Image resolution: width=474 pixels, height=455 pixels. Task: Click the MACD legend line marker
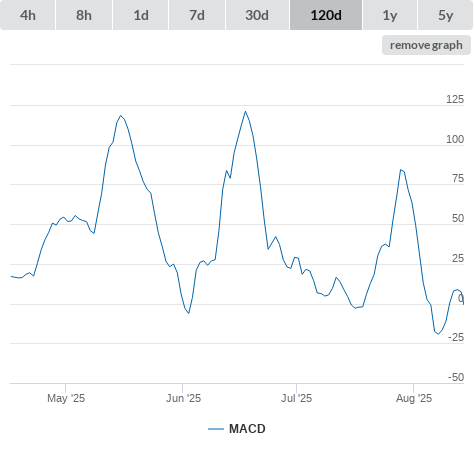216,429
